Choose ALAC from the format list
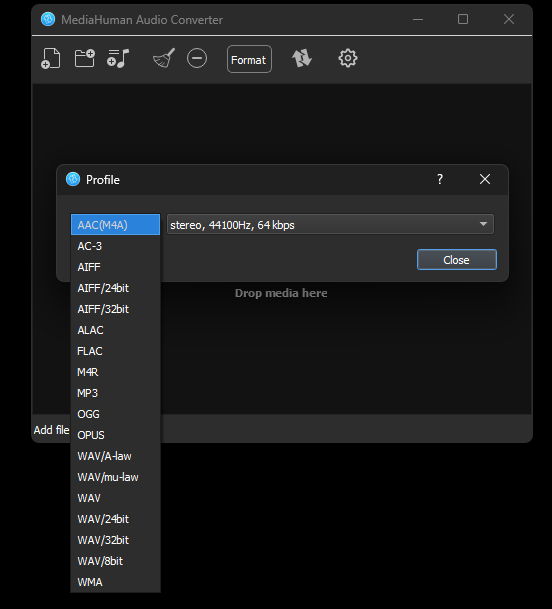Viewport: 552px width, 609px height. coord(115,330)
